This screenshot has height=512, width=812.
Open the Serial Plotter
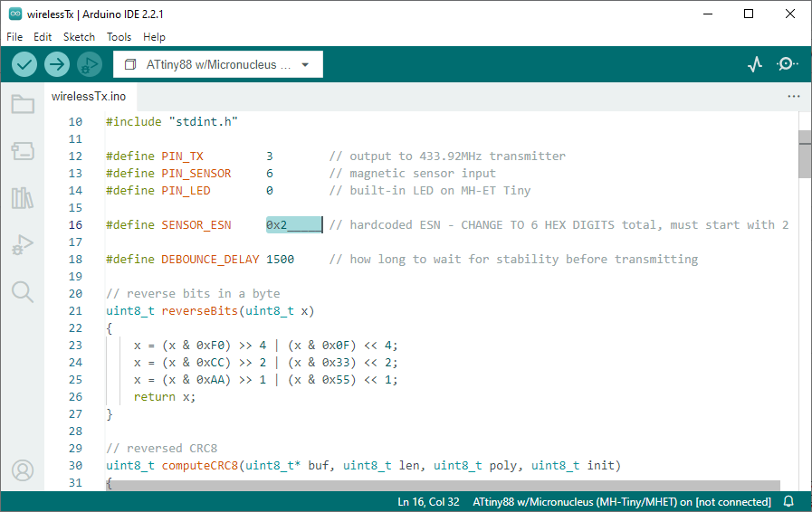point(755,64)
